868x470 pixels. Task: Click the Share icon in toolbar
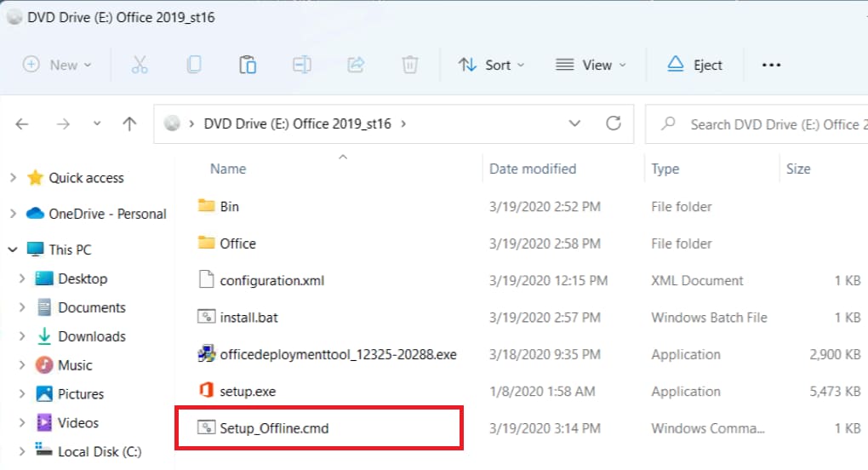coord(356,65)
